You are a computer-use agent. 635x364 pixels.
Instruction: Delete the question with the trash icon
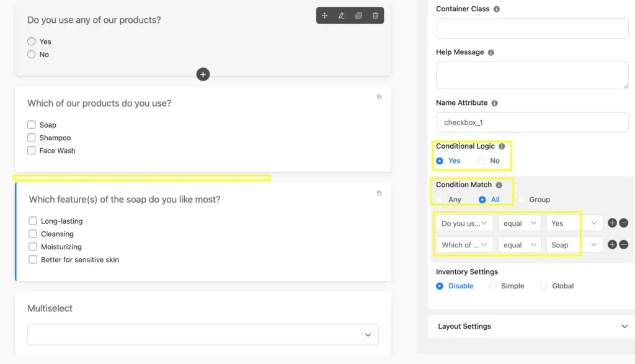375,16
